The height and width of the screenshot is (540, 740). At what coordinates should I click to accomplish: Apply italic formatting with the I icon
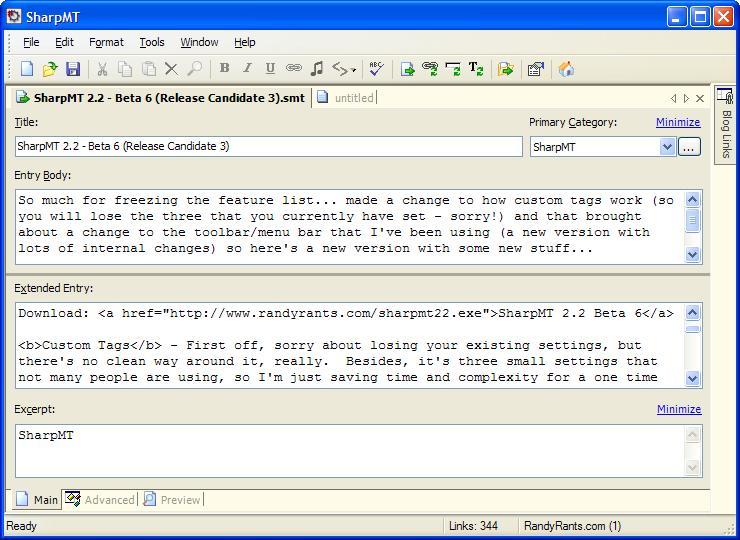click(x=247, y=68)
